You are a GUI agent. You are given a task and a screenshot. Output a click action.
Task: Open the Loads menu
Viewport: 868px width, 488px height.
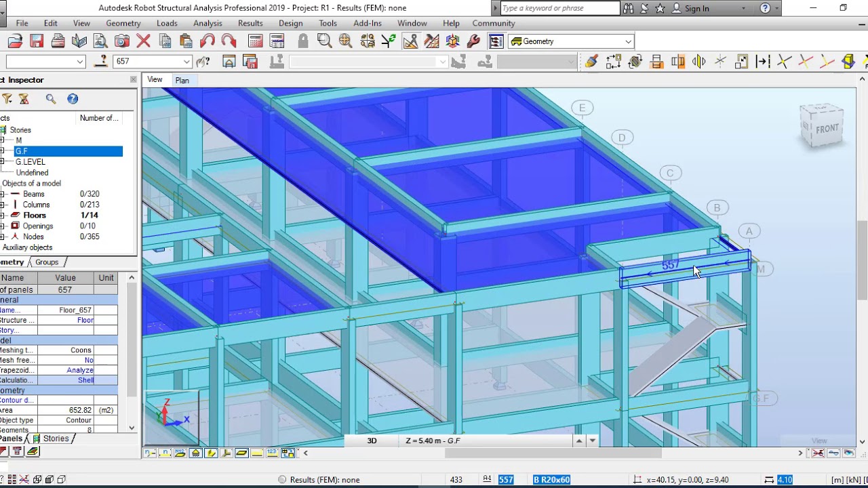[167, 23]
